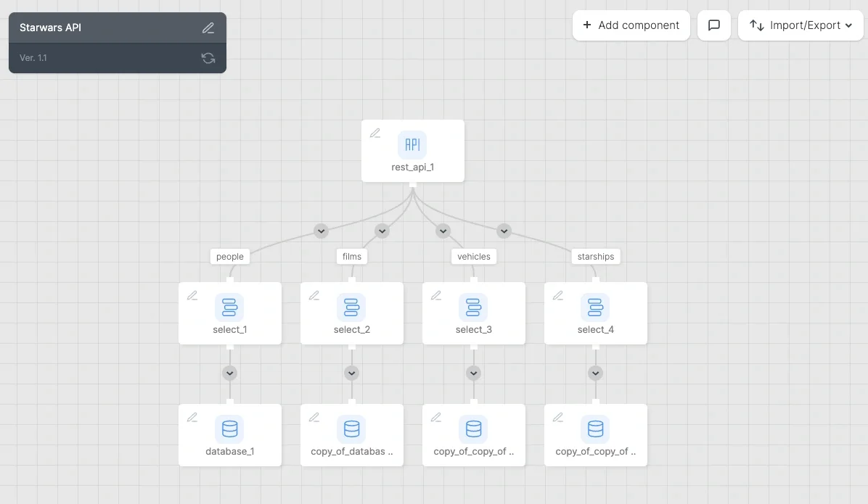
Task: Click the Starwars API title text
Action: pyautogui.click(x=50, y=28)
